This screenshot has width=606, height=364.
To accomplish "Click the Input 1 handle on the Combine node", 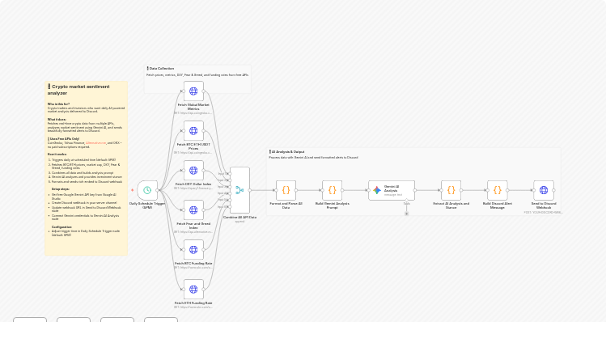I will click(x=231, y=174).
